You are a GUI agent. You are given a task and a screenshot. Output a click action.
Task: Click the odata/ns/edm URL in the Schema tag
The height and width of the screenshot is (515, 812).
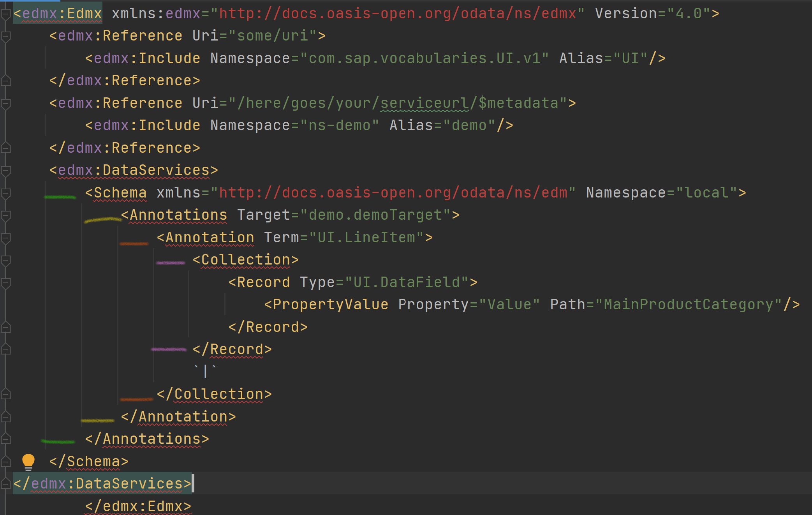point(393,193)
